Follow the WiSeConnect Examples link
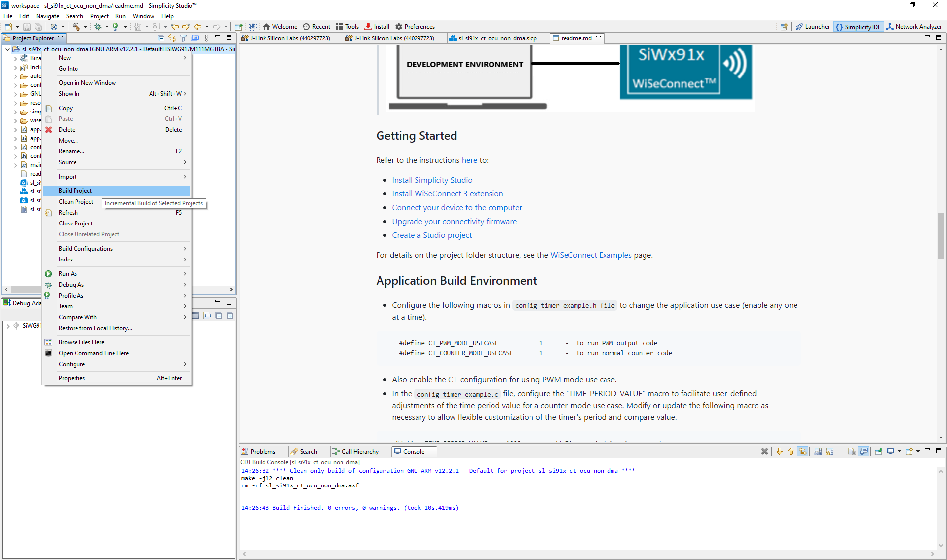 coord(591,255)
